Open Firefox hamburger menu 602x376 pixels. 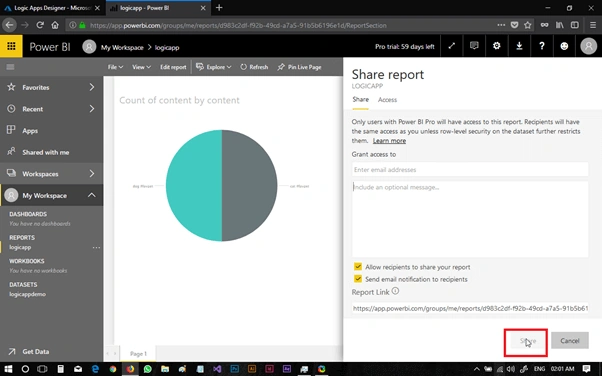(x=593, y=25)
